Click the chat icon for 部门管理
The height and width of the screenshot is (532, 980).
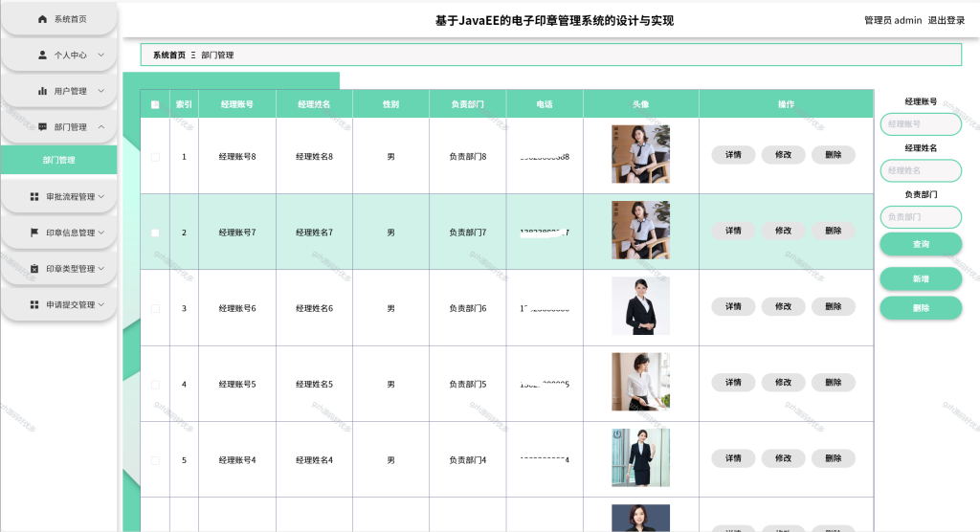[x=42, y=127]
